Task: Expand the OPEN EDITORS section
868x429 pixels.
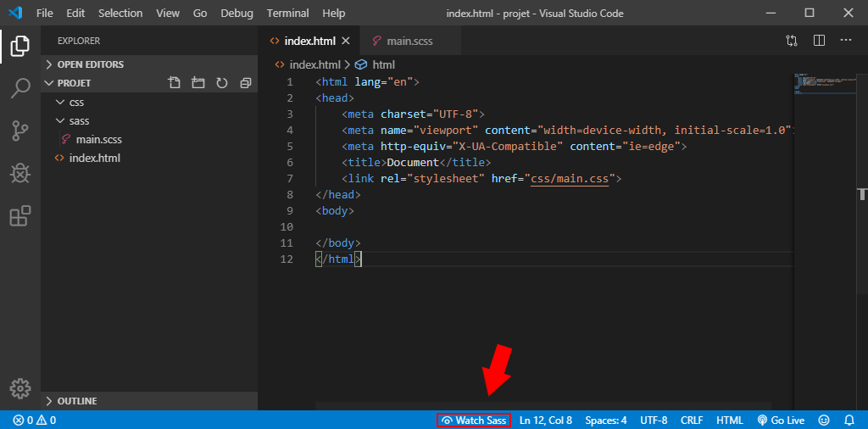Action: click(x=149, y=64)
